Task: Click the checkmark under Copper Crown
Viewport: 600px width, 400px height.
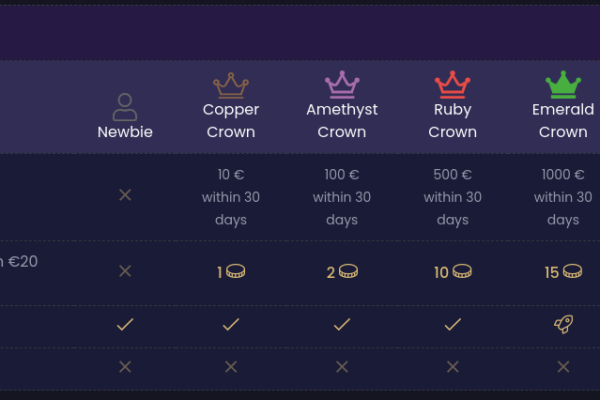Action: click(x=231, y=325)
